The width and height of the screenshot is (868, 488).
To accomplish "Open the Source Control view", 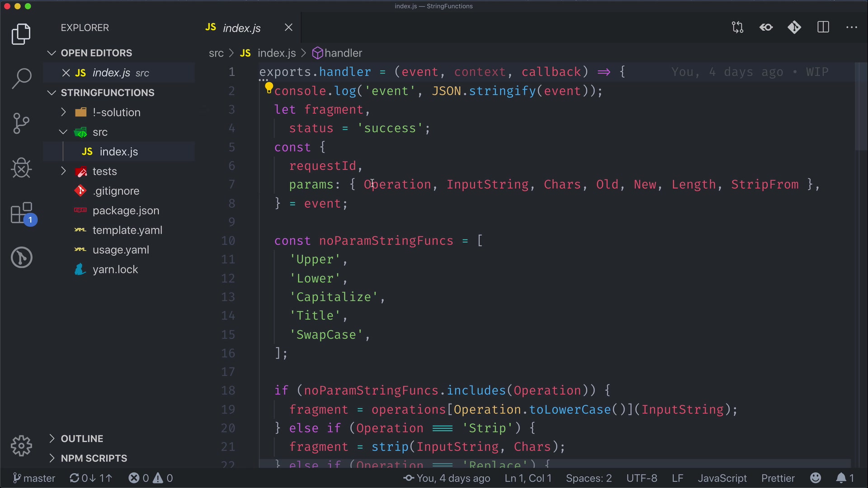I will tap(21, 123).
